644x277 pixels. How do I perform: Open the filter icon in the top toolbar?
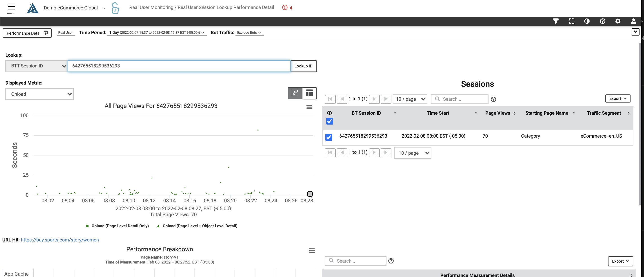(x=556, y=21)
